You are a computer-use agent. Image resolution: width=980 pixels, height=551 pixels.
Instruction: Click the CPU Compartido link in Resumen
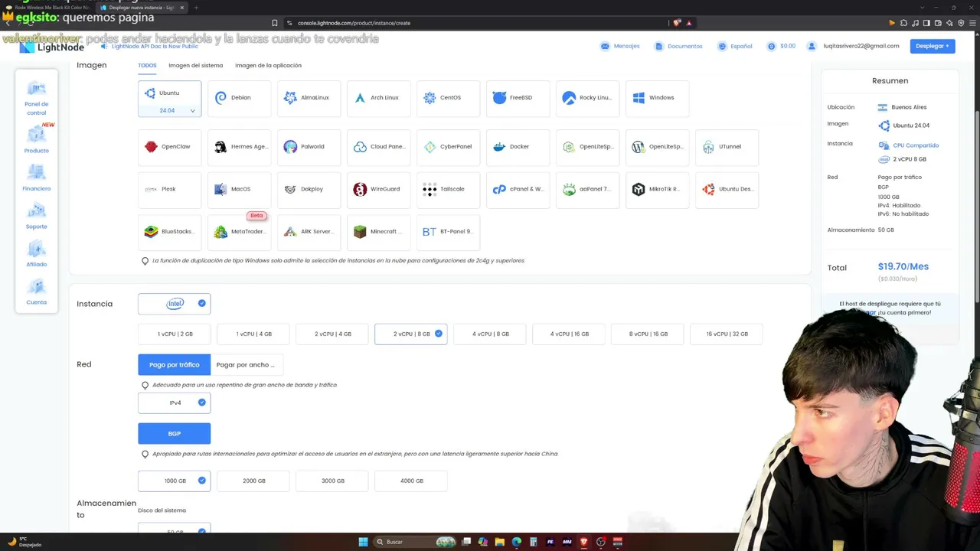click(916, 145)
